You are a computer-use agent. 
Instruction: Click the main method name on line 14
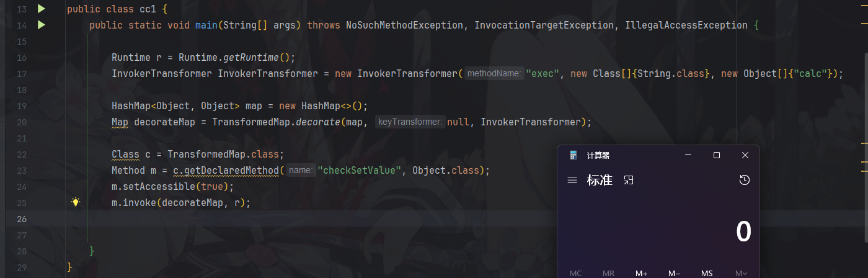point(206,25)
